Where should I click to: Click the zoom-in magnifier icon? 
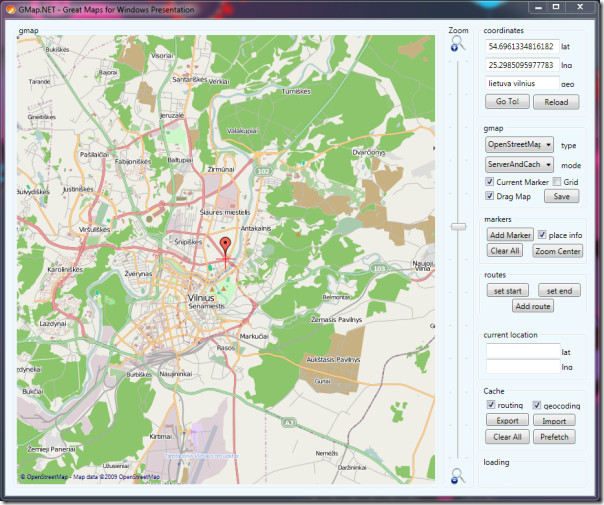pos(457,43)
